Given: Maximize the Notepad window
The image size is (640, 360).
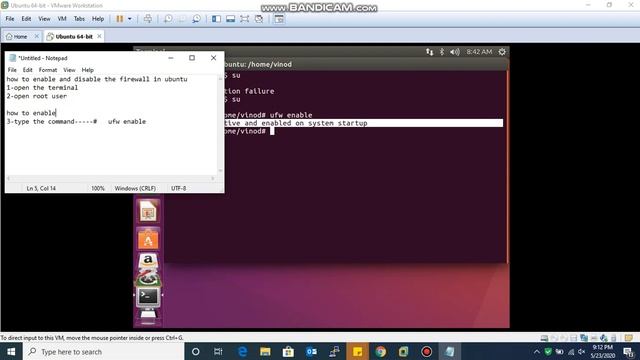Looking at the screenshot, I should 192,58.
